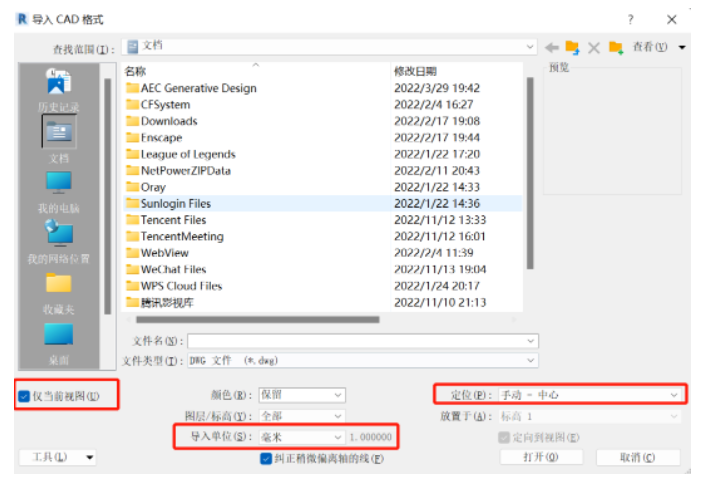Click the file list vertical scrollbar
The width and height of the screenshot is (723, 483).
(x=530, y=173)
